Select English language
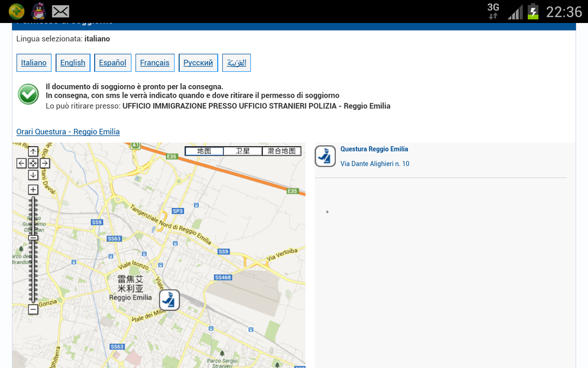The height and width of the screenshot is (368, 588). pos(73,63)
